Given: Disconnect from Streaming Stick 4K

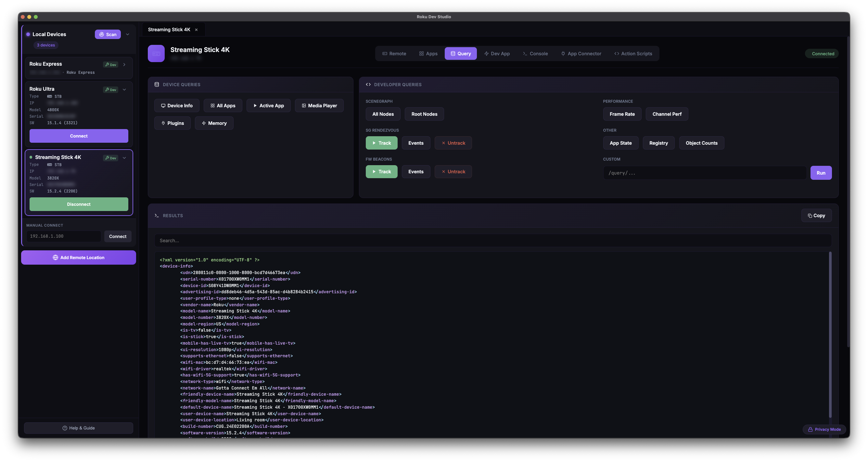Looking at the screenshot, I should tap(79, 204).
